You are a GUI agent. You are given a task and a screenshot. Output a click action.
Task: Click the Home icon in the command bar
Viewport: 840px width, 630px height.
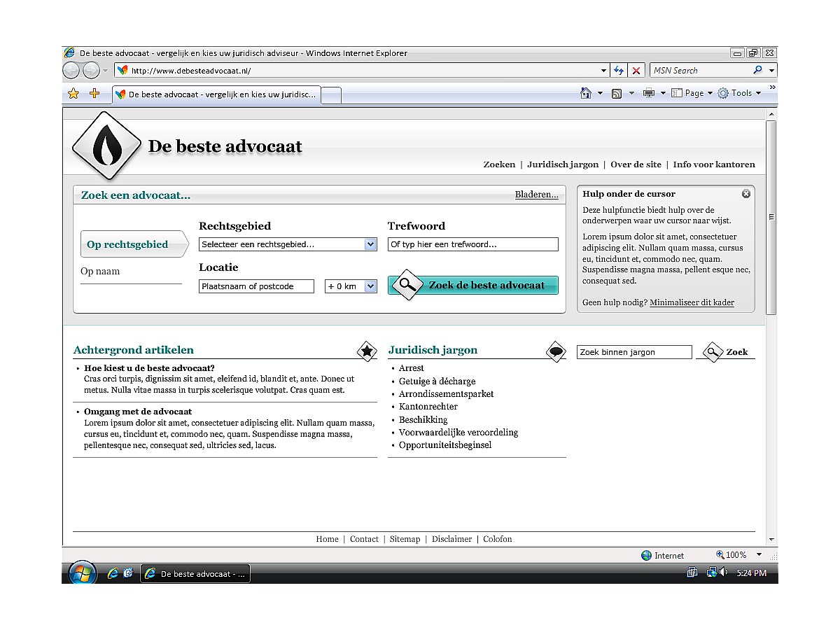[585, 92]
